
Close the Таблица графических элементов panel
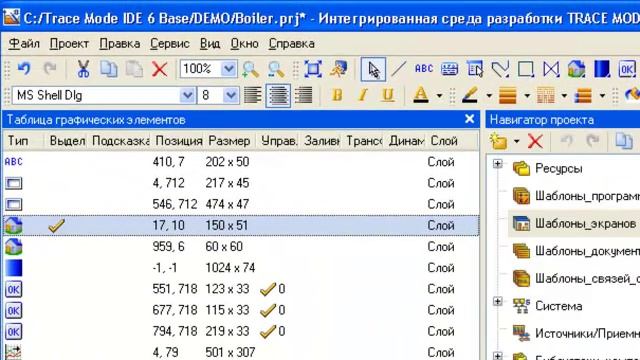click(469, 119)
